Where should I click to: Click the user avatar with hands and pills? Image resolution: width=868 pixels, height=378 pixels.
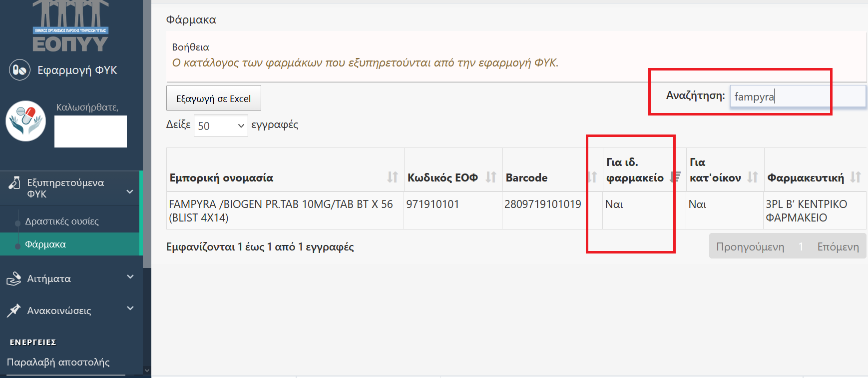coord(26,121)
